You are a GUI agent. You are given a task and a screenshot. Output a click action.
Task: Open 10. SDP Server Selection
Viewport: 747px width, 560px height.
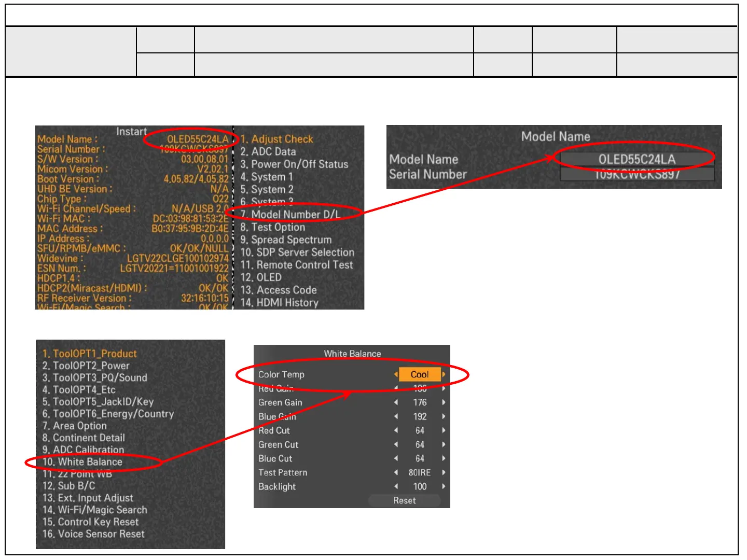(x=297, y=252)
